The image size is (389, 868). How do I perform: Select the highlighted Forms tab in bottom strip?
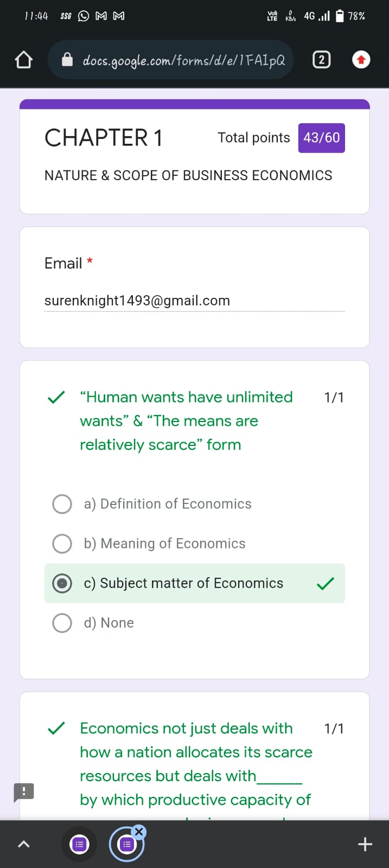click(126, 845)
